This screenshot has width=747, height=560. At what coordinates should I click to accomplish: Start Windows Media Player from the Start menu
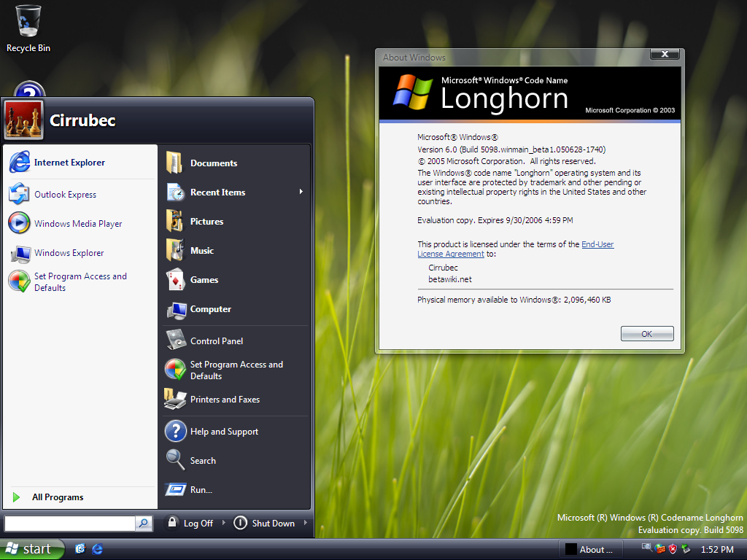click(77, 224)
